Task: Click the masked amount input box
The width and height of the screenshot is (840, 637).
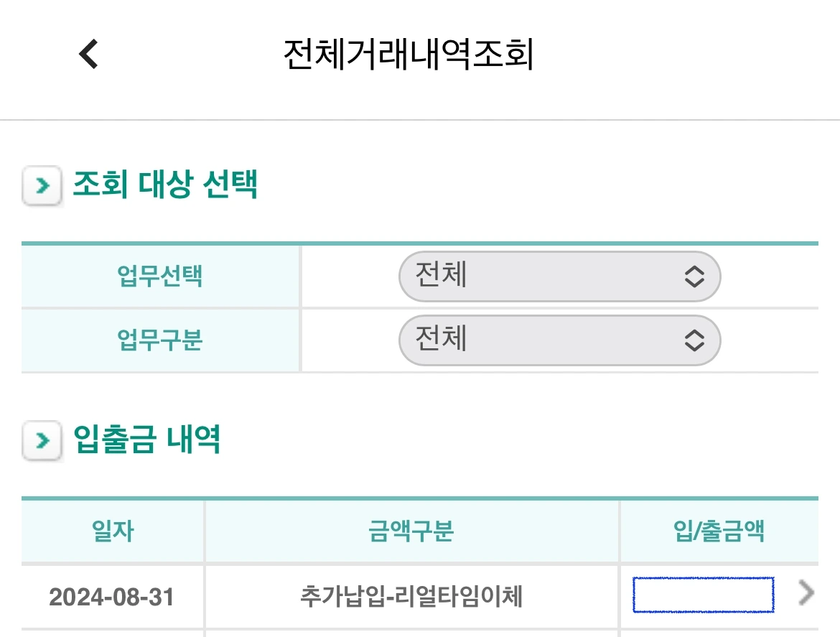Action: click(x=702, y=595)
